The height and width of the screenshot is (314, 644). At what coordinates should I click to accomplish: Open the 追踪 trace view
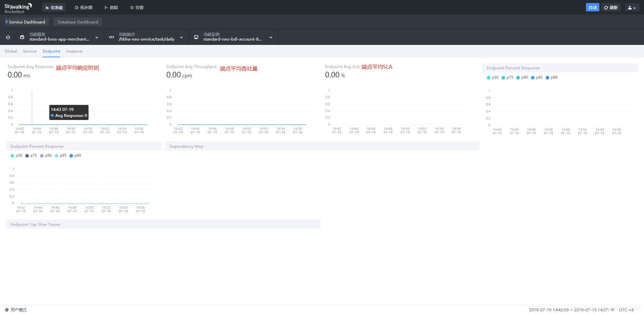[x=112, y=7]
